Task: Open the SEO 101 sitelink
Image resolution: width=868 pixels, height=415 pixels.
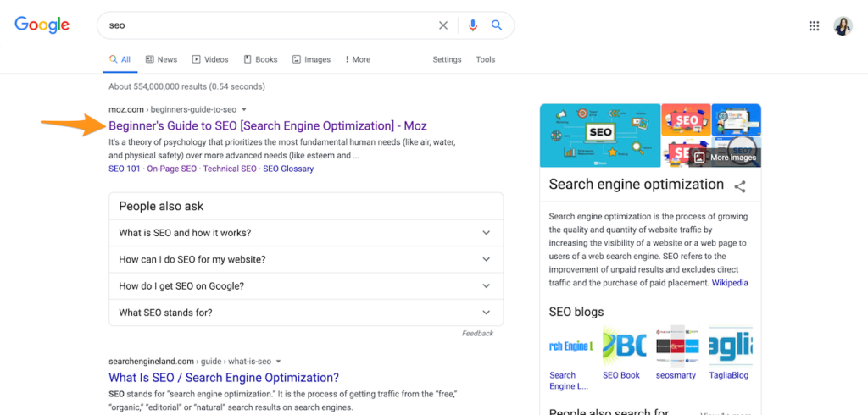Action: click(x=125, y=169)
